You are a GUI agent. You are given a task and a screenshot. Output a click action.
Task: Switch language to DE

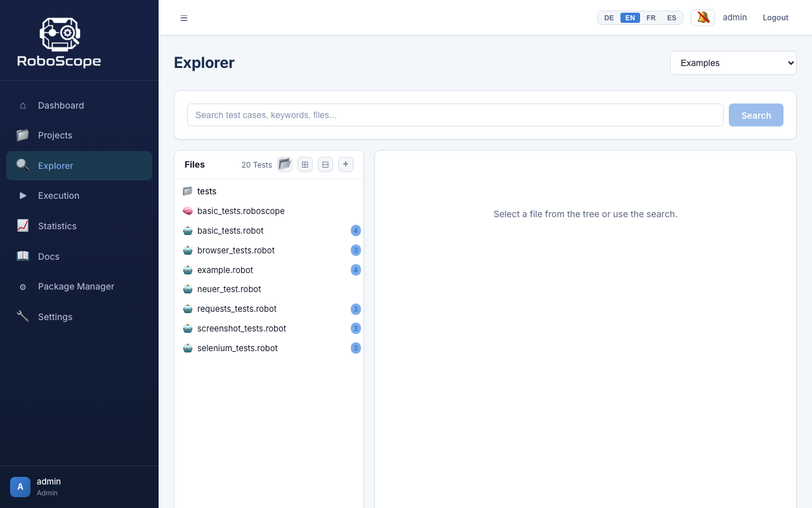coord(609,18)
